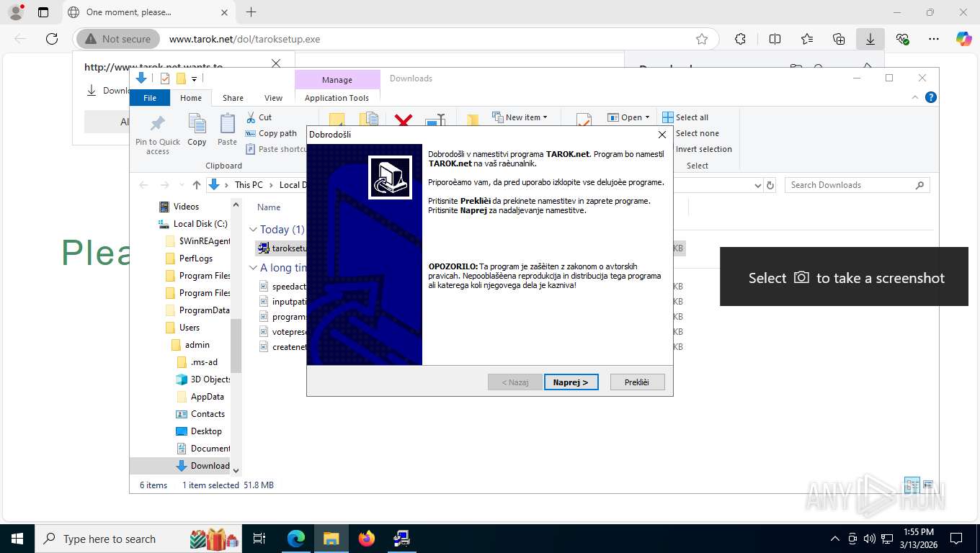Collapse the Explorer ribbon chevron
The width and height of the screenshot is (980, 553).
pyautogui.click(x=916, y=97)
